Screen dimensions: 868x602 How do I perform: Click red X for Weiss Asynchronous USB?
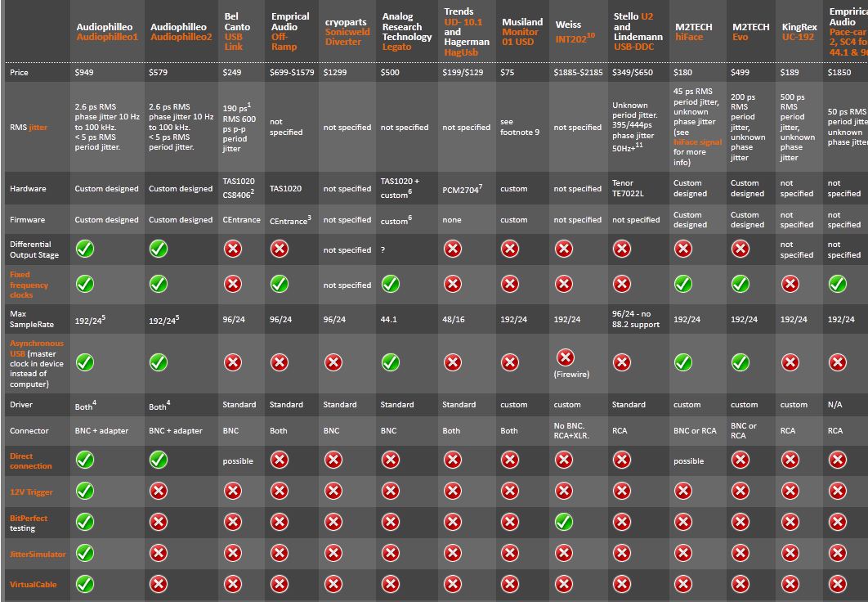point(563,357)
